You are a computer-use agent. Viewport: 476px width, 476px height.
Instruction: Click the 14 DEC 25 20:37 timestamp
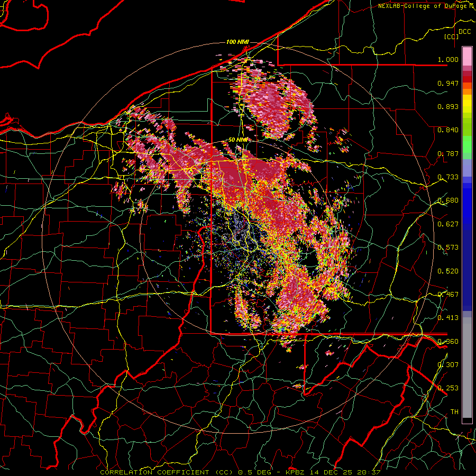345,472
